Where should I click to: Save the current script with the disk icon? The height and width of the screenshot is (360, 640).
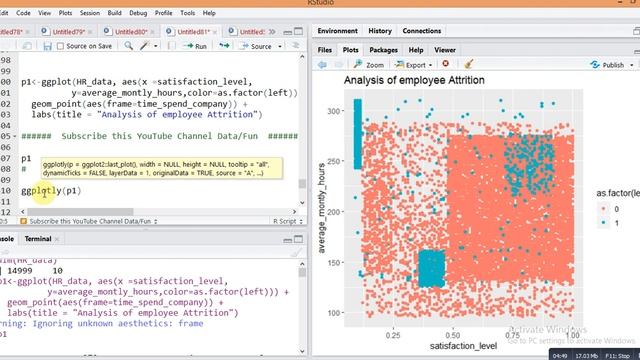(x=47, y=46)
